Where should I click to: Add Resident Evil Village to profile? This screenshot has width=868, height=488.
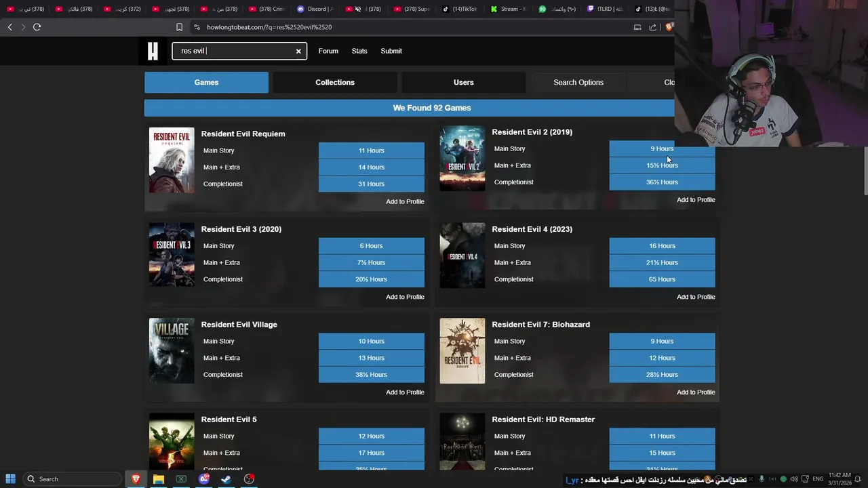(405, 392)
